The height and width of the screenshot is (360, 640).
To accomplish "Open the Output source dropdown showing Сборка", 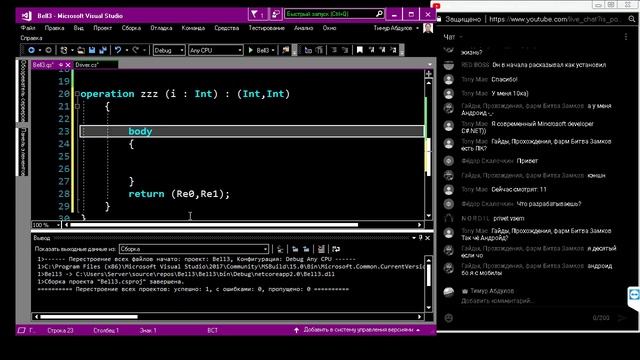I will 194,249.
